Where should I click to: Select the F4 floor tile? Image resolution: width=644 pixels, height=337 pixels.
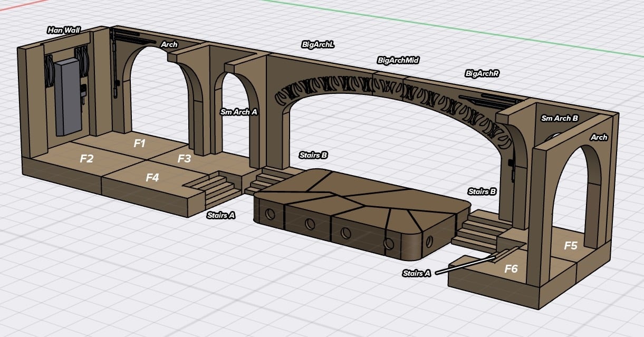pos(152,178)
